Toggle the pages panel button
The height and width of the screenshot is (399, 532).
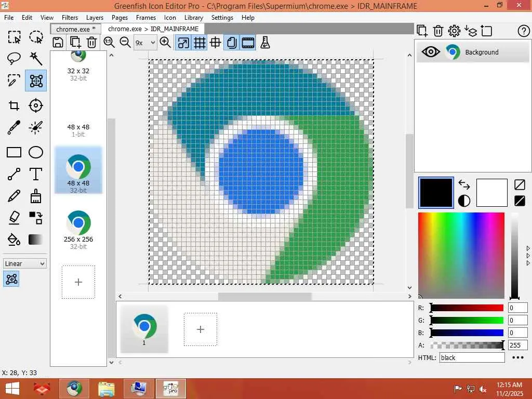[232, 43]
